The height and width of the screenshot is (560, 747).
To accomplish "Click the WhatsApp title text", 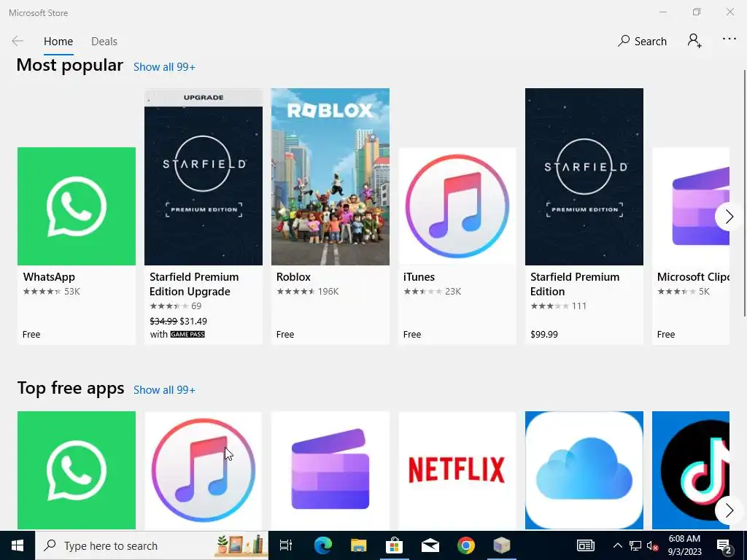I will pos(49,277).
